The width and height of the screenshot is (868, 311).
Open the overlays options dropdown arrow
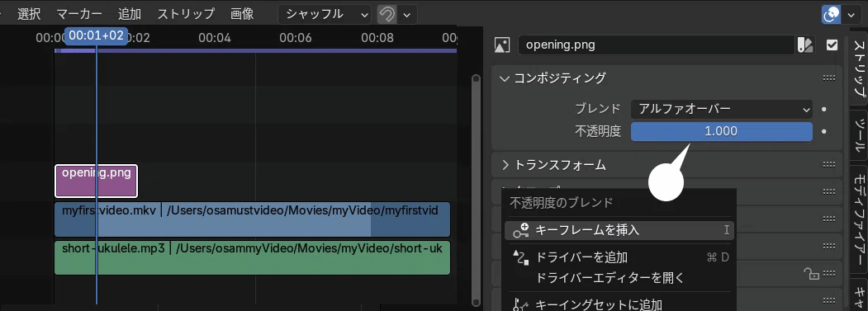(851, 14)
